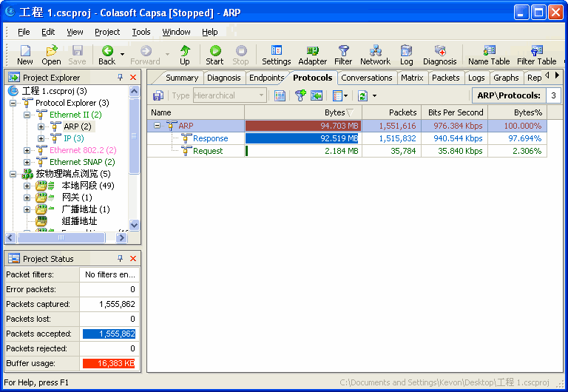
Task: Expand the 网关 (1) node
Action: pyautogui.click(x=27, y=197)
